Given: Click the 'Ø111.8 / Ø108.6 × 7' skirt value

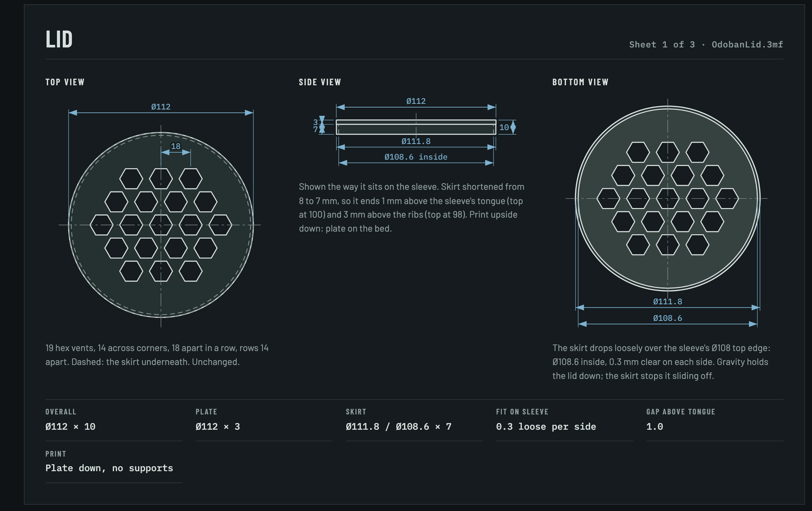Looking at the screenshot, I should (x=399, y=427).
